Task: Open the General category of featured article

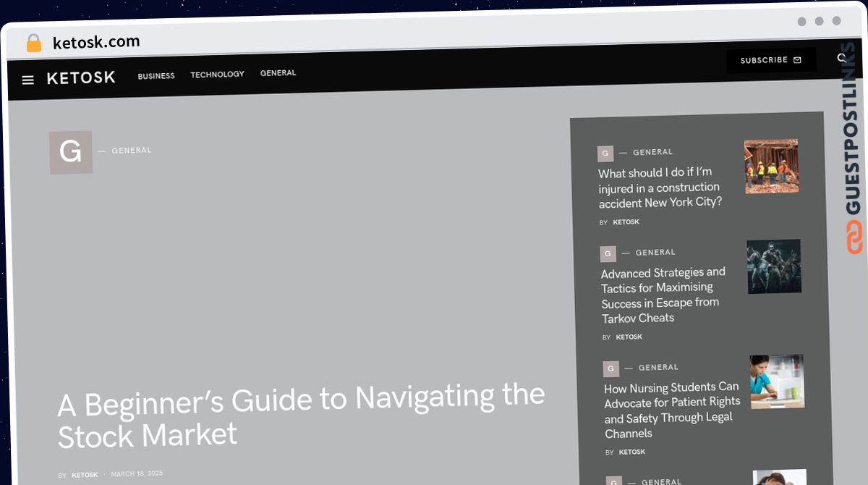Action: coord(132,151)
